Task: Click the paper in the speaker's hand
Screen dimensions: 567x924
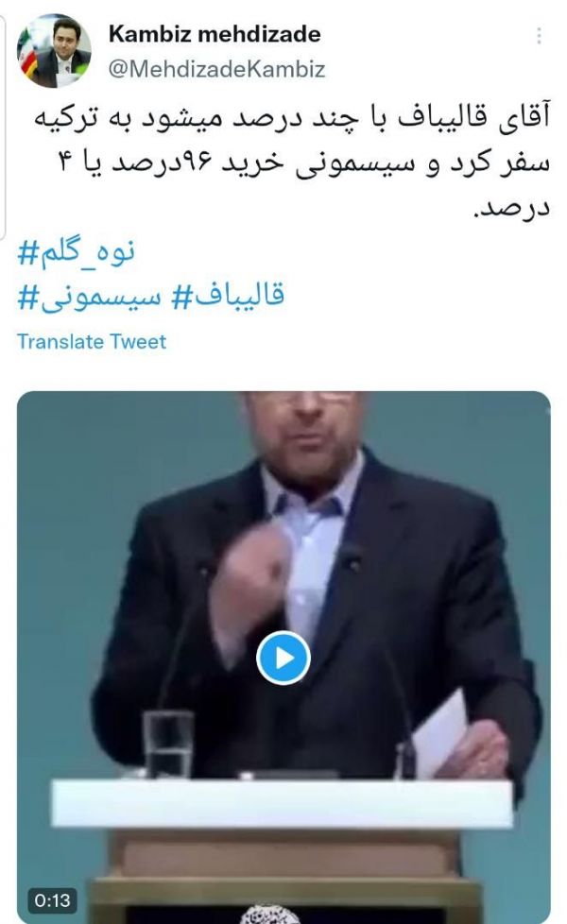Action: tap(441, 734)
